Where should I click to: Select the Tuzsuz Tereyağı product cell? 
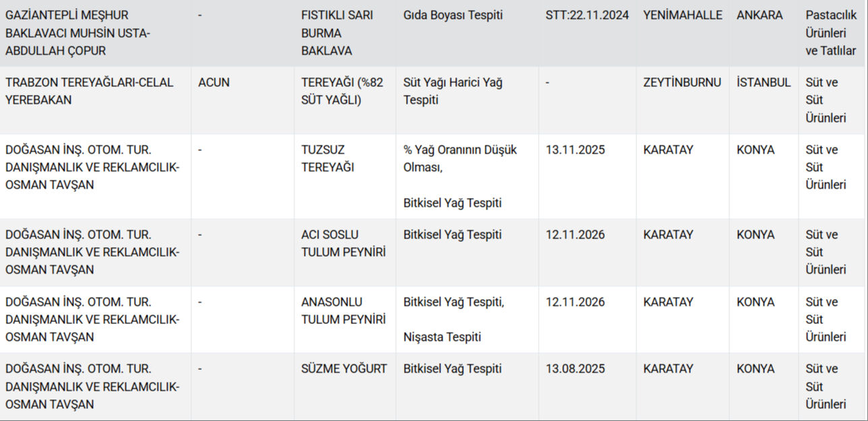click(327, 158)
